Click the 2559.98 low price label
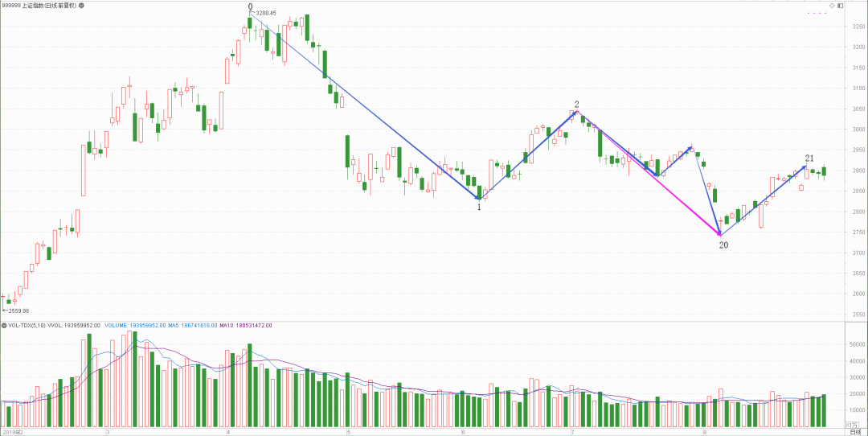 coord(18,311)
